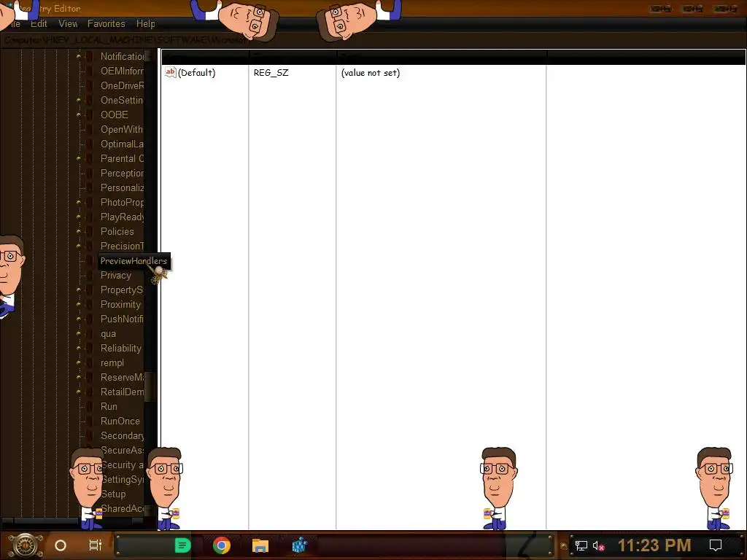Open the Cortana circle on the taskbar
The height and width of the screenshot is (560, 747).
61,545
